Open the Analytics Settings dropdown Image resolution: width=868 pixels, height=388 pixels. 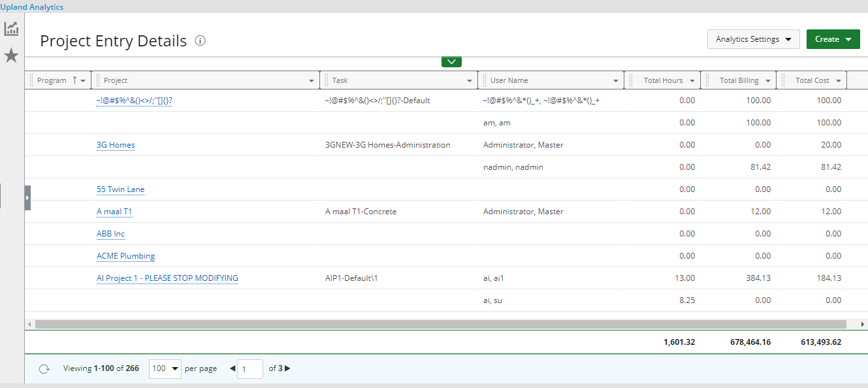coord(753,39)
